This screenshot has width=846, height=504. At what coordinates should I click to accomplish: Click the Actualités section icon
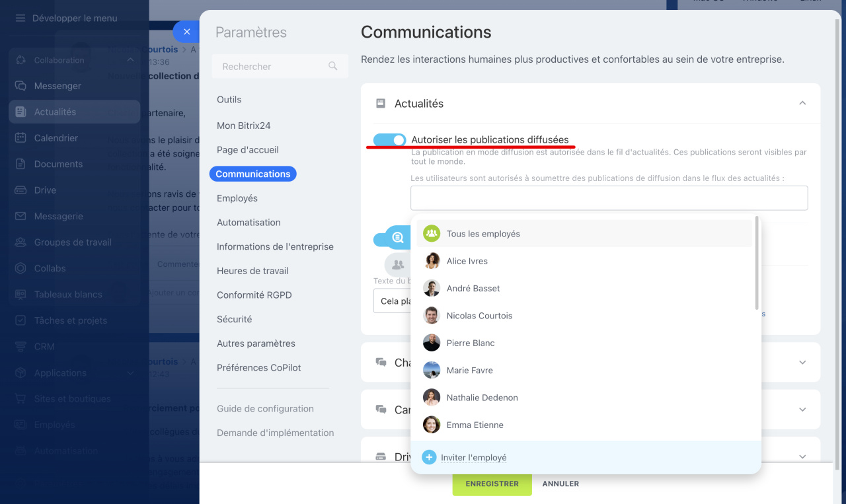coord(381,104)
